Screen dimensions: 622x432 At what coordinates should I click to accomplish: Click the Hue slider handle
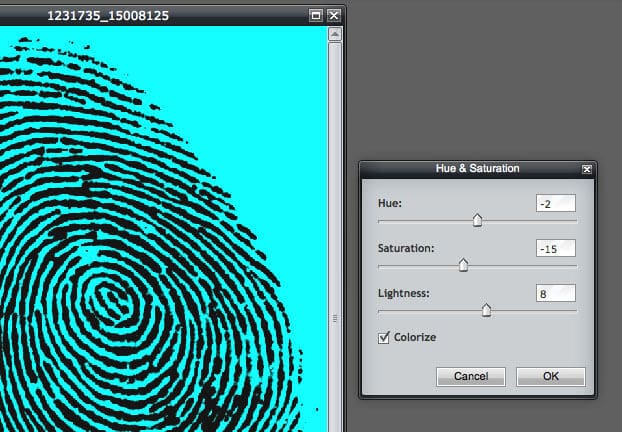coord(477,220)
